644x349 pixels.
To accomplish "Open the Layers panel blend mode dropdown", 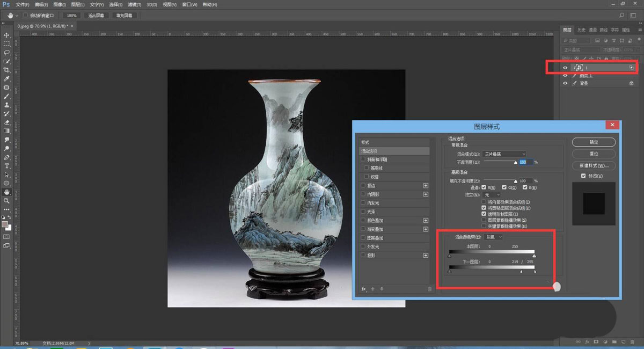I will 581,50.
